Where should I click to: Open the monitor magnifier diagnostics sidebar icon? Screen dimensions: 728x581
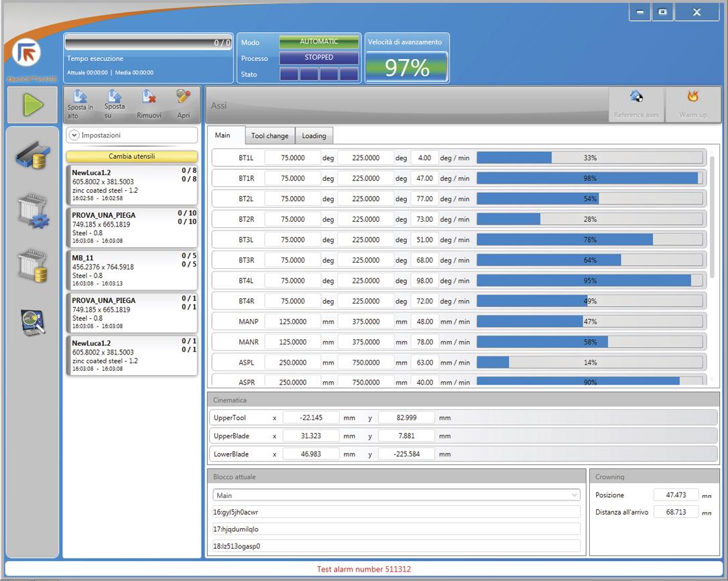click(x=33, y=323)
